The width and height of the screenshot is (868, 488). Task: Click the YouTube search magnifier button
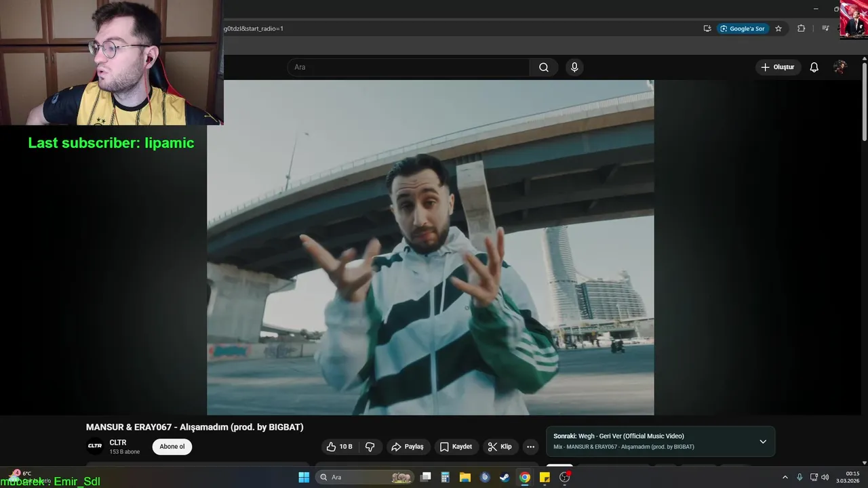pos(544,67)
